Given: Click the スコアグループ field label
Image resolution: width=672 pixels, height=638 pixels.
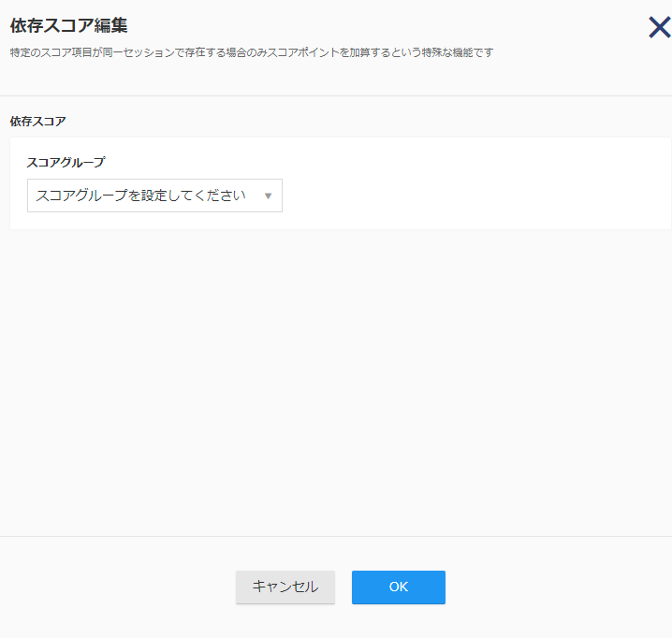Looking at the screenshot, I should (x=66, y=163).
